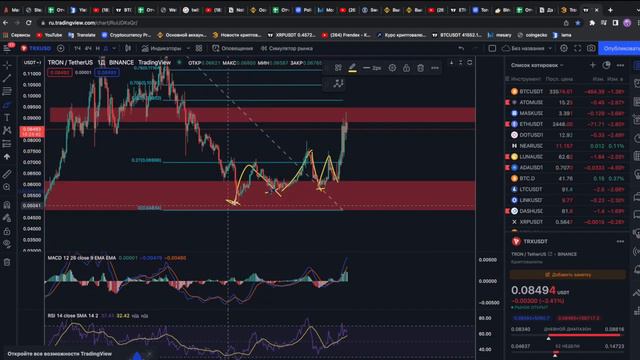Open the Translate bookmark
Viewport: 640px width, 360px height.
(82, 35)
